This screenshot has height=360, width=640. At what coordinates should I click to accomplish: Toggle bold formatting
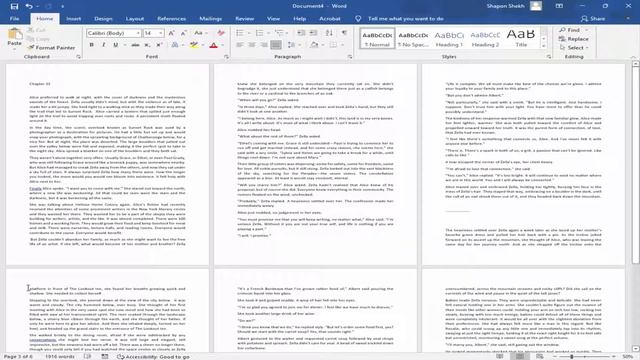tap(91, 45)
